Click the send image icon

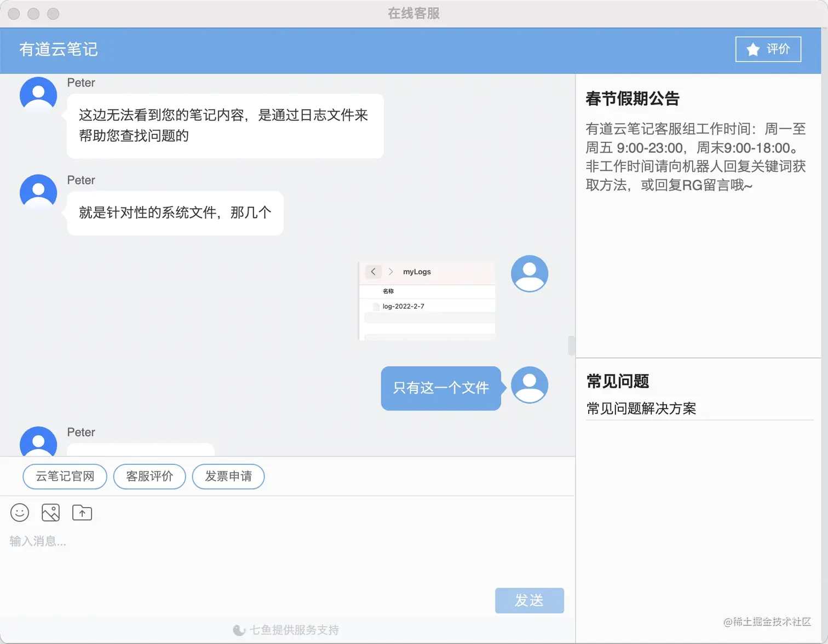[50, 513]
